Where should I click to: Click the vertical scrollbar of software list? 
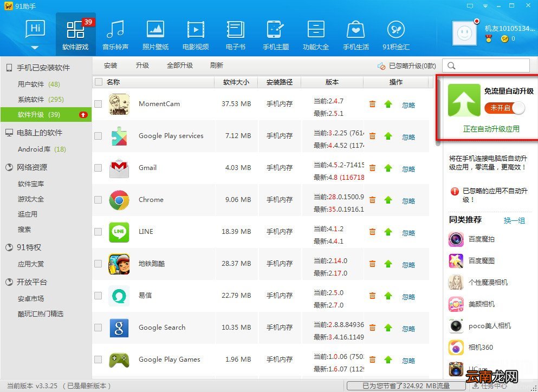tap(437, 112)
